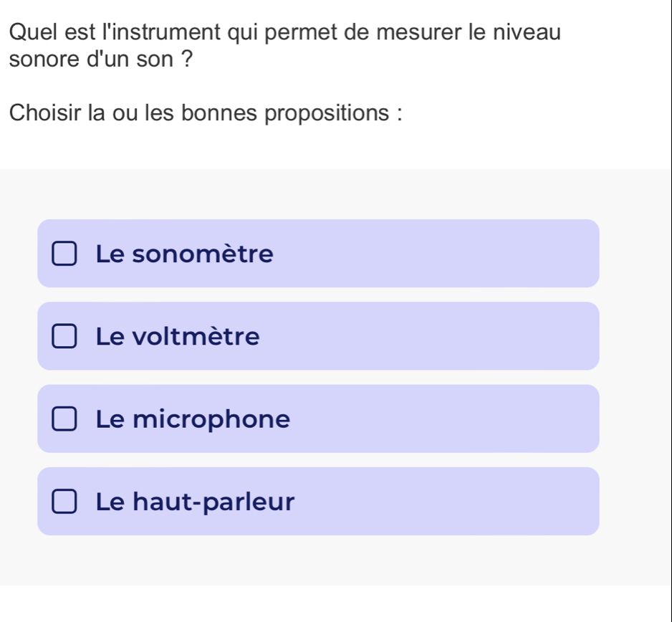
Task: Click empty right side of voltmètre card
Action: pos(466,336)
